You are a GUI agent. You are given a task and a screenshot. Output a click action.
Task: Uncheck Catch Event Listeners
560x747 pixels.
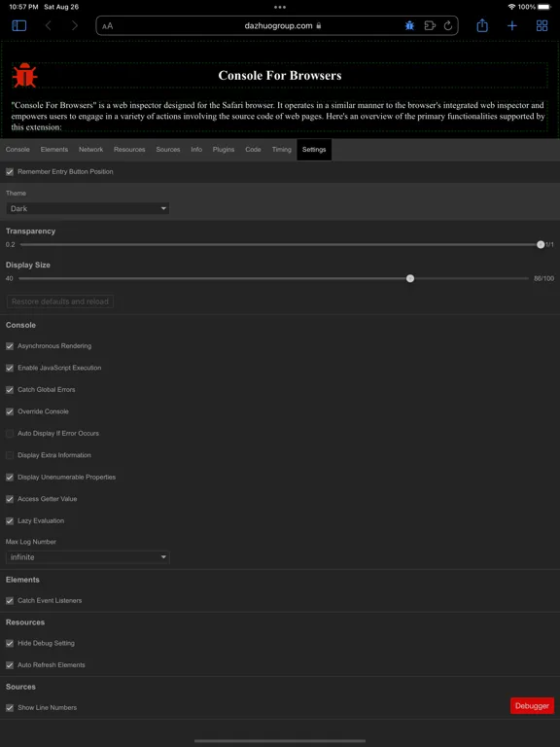click(x=10, y=601)
